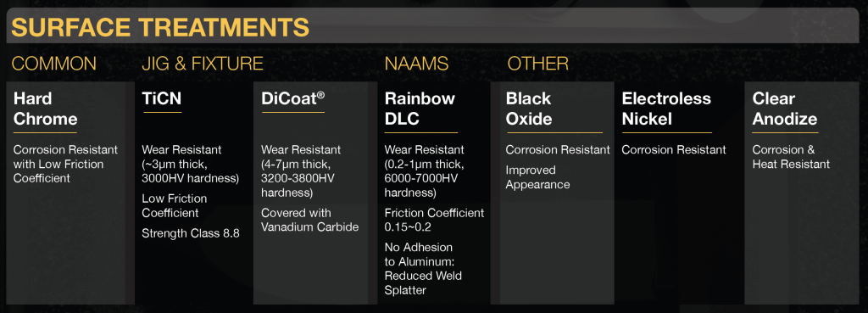Open the TiCN treatment title
This screenshot has width=868, height=313.
162,99
